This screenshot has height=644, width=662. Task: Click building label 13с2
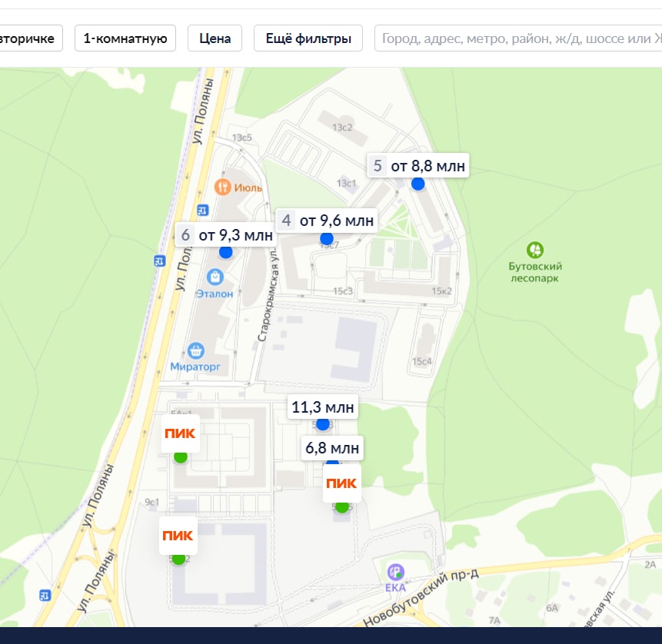(342, 127)
